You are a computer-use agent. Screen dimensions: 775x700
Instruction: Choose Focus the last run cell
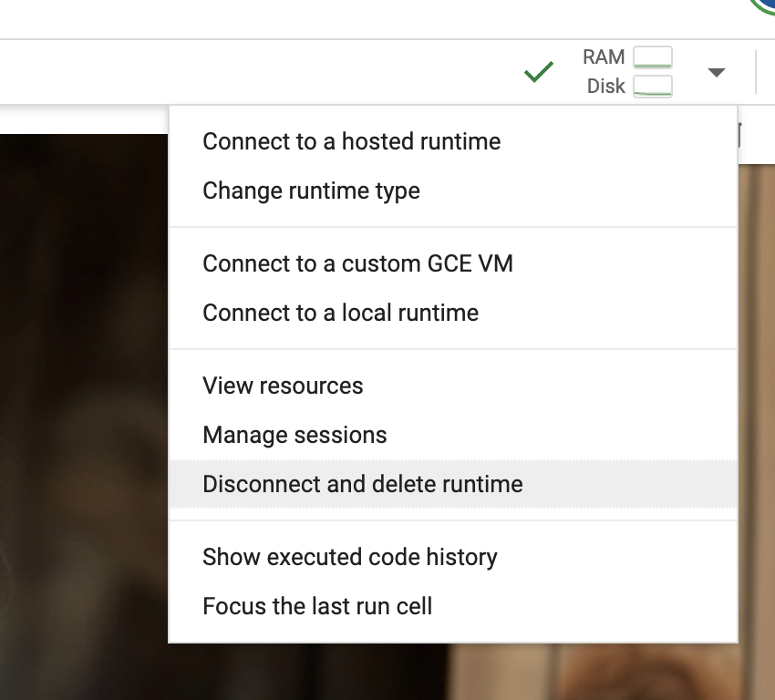453,606
